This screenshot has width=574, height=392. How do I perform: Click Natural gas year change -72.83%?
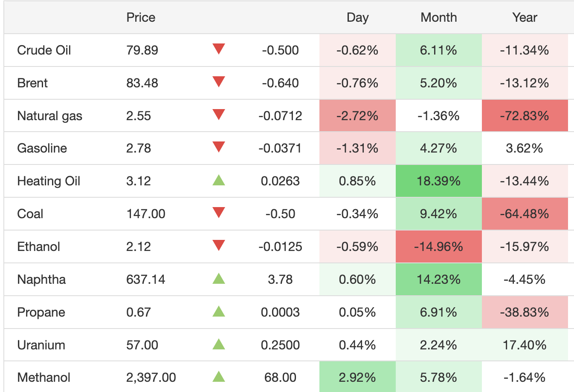[525, 116]
